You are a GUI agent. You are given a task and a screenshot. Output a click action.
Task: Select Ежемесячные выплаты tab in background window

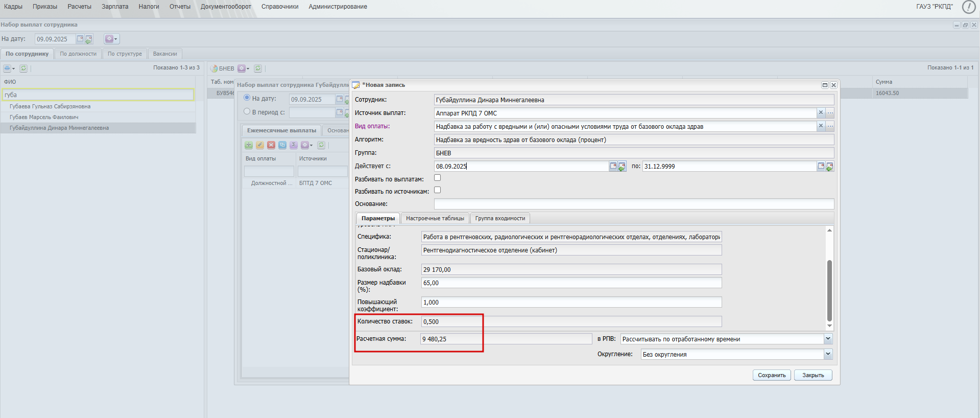point(281,130)
